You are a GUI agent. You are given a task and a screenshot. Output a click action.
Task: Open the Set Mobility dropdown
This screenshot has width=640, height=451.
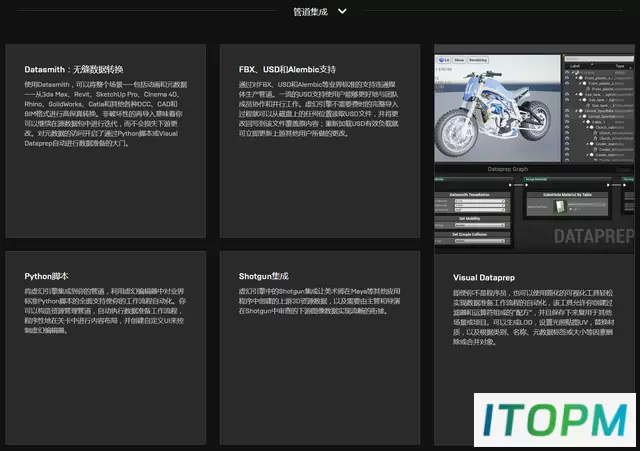480,225
